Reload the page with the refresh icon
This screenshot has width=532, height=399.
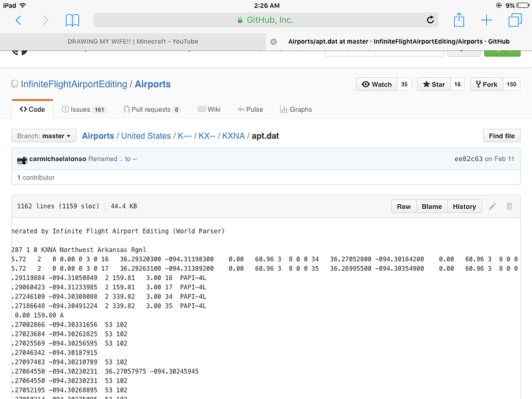coord(430,20)
